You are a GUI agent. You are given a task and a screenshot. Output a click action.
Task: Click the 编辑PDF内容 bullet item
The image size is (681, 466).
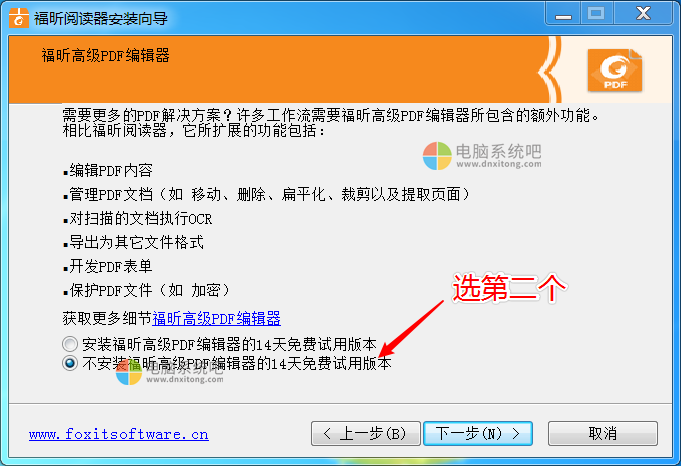click(108, 170)
